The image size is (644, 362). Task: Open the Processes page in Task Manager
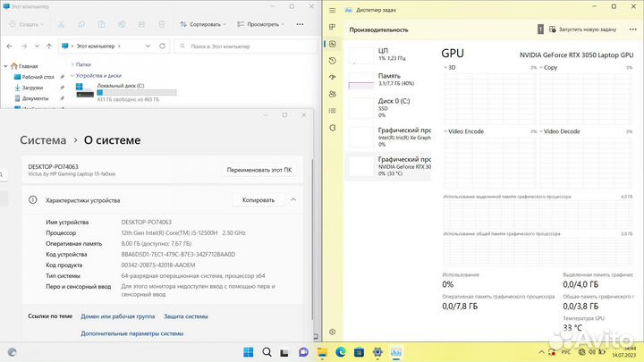coord(332,27)
